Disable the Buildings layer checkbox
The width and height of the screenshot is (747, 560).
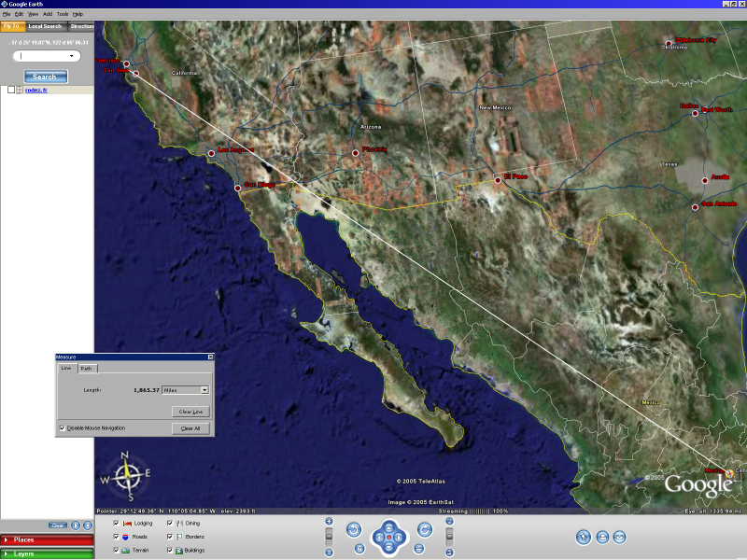[168, 550]
